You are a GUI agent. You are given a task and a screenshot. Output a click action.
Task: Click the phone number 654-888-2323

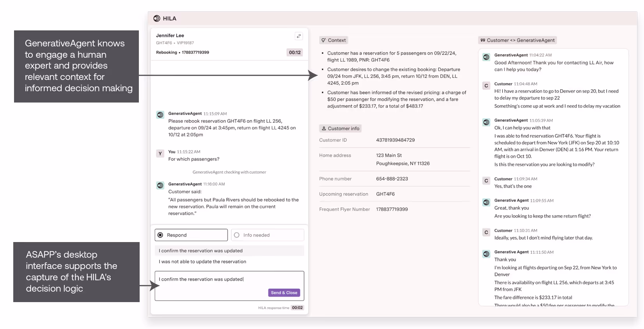392,179
